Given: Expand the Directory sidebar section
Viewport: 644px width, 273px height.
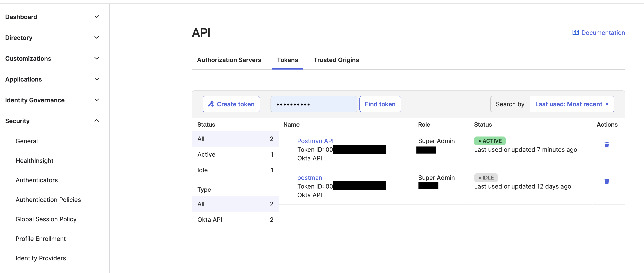Looking at the screenshot, I should [x=97, y=37].
